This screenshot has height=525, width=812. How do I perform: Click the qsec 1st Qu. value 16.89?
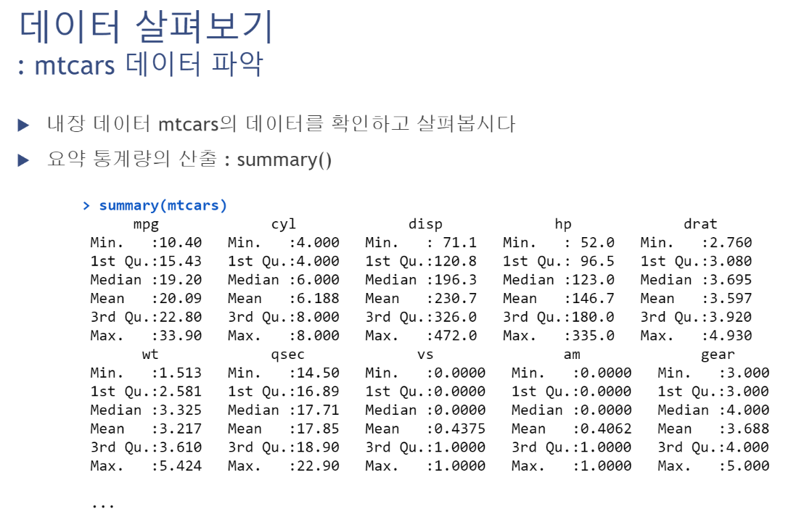point(318,392)
